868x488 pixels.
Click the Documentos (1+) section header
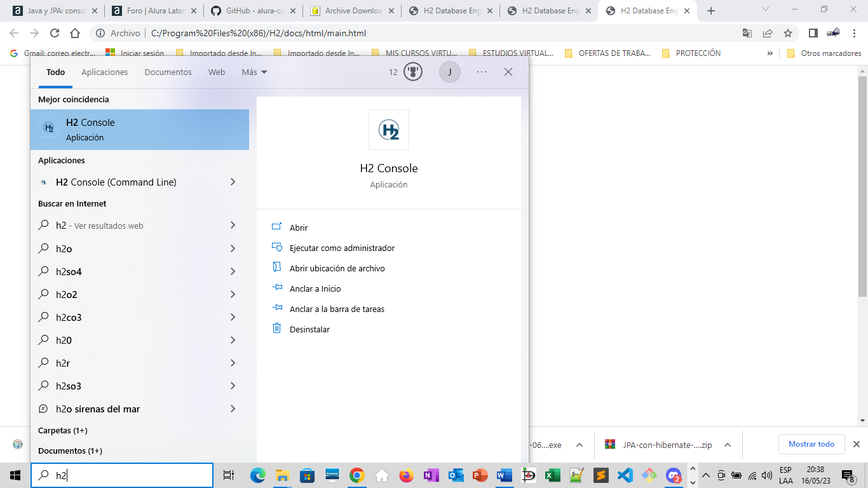click(70, 451)
